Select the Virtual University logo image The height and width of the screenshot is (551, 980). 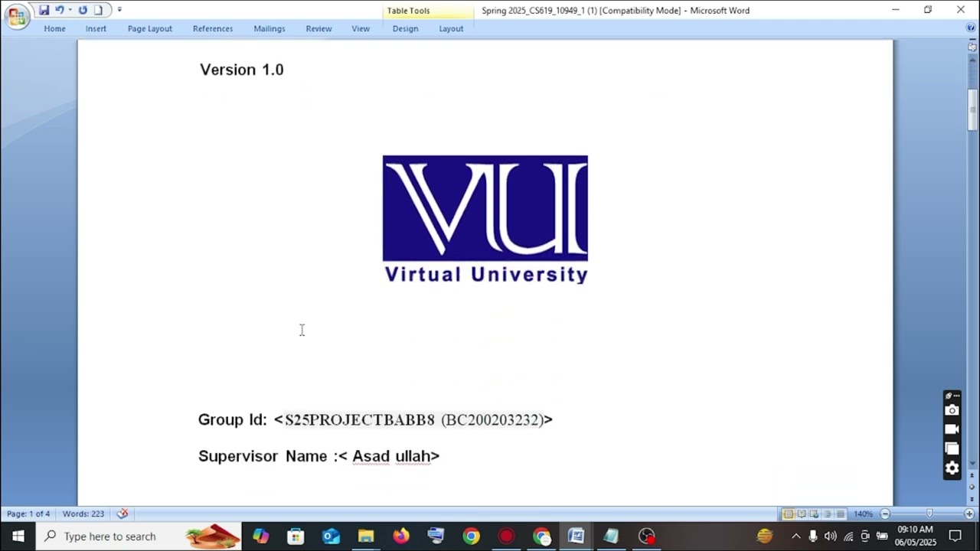[x=485, y=220]
